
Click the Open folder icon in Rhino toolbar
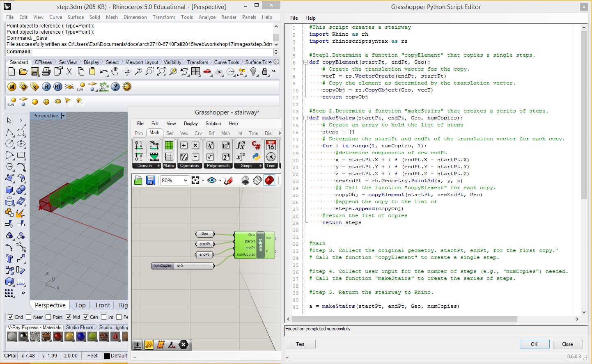[x=23, y=72]
